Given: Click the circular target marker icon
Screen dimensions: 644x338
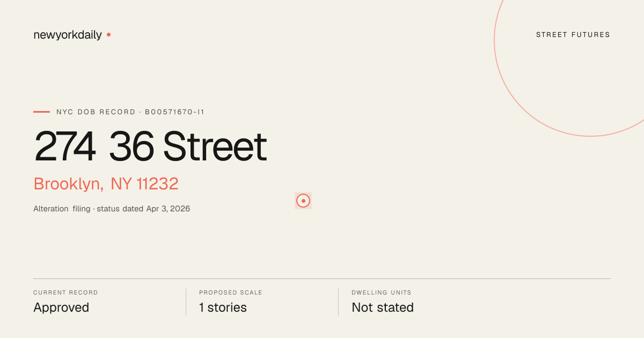Looking at the screenshot, I should click(x=303, y=201).
